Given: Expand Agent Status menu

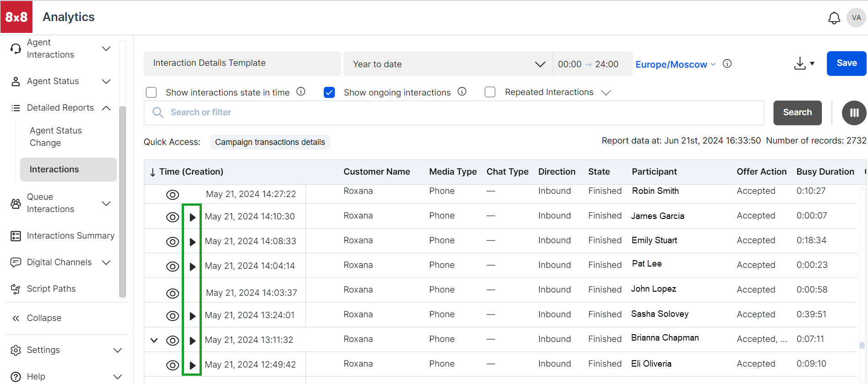Looking at the screenshot, I should [106, 81].
